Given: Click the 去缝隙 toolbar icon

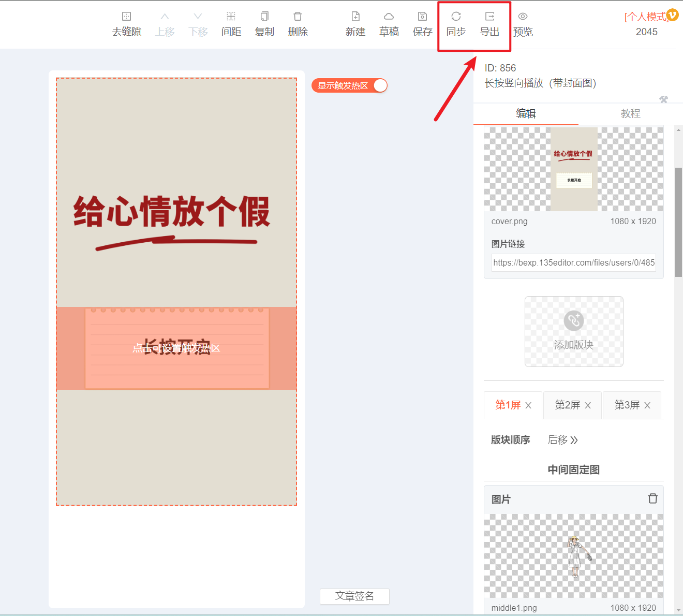Looking at the screenshot, I should 127,17.
